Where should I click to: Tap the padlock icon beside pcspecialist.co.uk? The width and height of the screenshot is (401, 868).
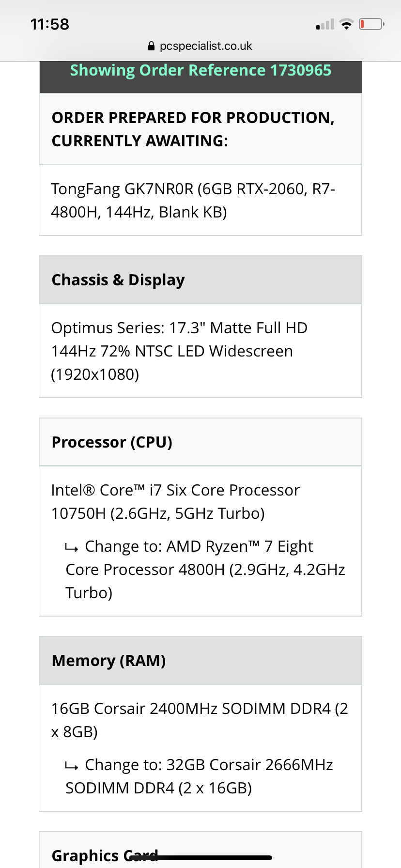[151, 46]
